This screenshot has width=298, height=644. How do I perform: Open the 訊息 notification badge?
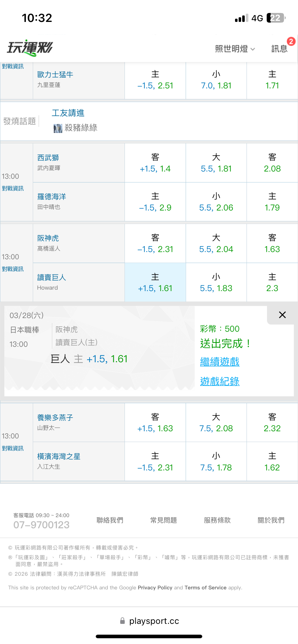coord(291,42)
